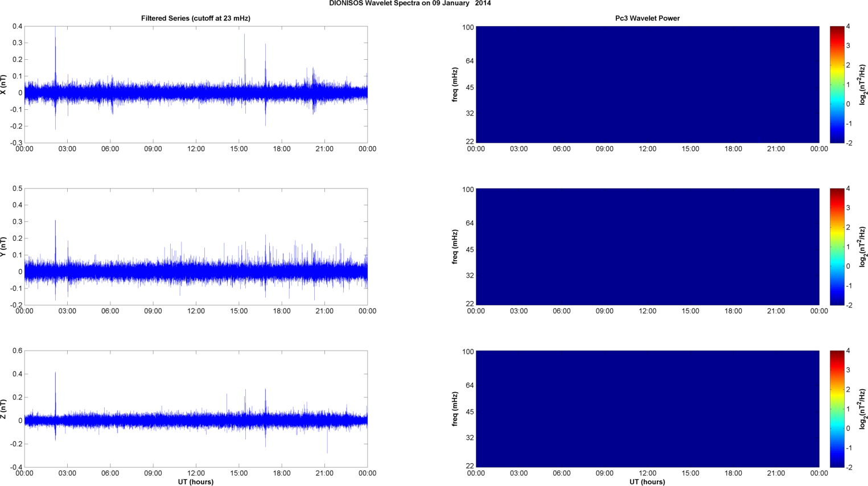Click the '100' frequency tick on the top wavelet panel
This screenshot has height=486, width=868.
[468, 27]
